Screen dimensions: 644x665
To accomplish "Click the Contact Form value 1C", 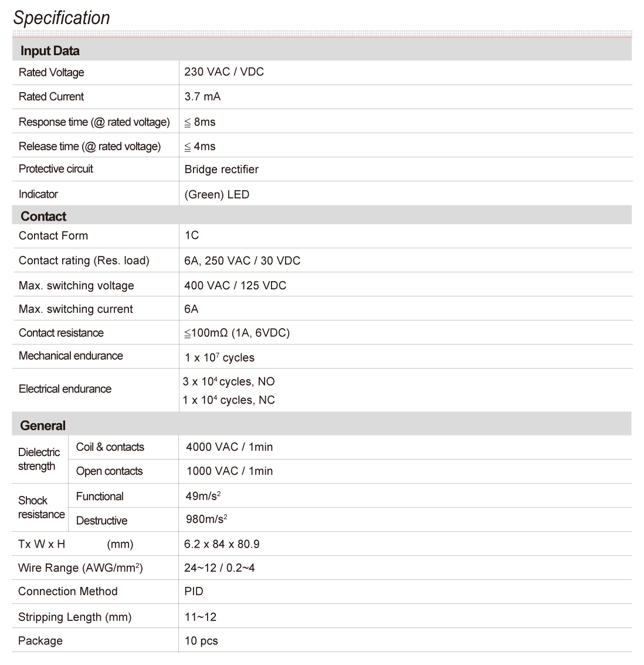I will (191, 235).
